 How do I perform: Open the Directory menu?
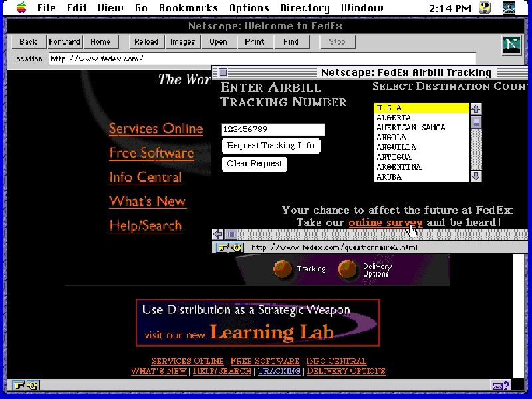(x=305, y=7)
